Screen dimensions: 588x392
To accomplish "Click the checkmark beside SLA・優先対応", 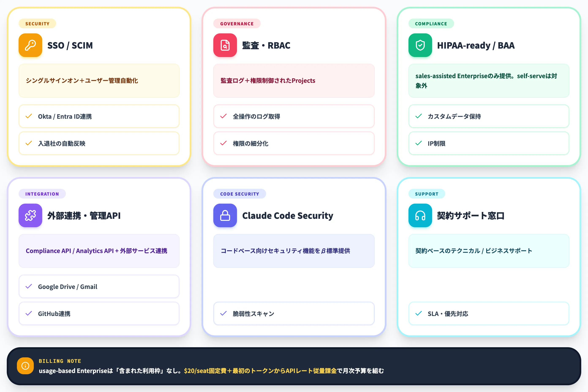I will pyautogui.click(x=418, y=313).
